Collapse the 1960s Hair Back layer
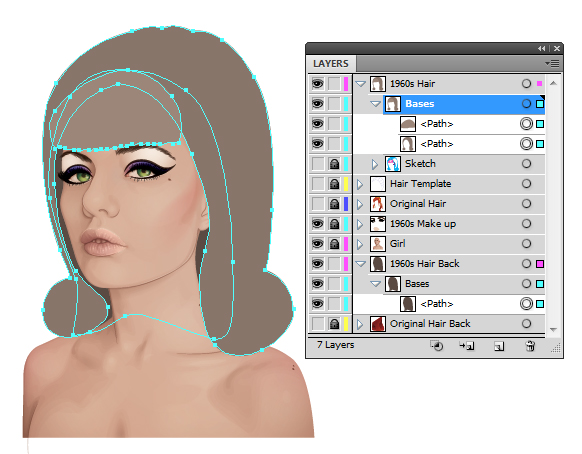Viewport: 582px width, 454px height. click(360, 264)
